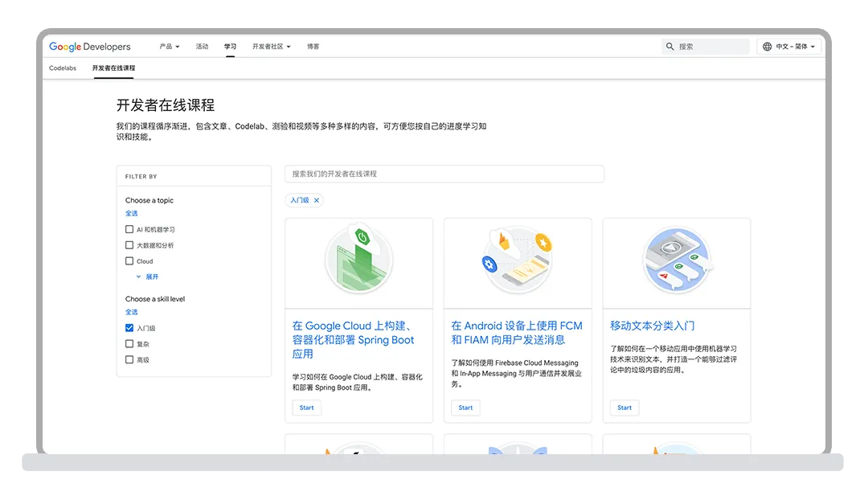
Task: Expand more topics with 展开
Action: pos(147,277)
